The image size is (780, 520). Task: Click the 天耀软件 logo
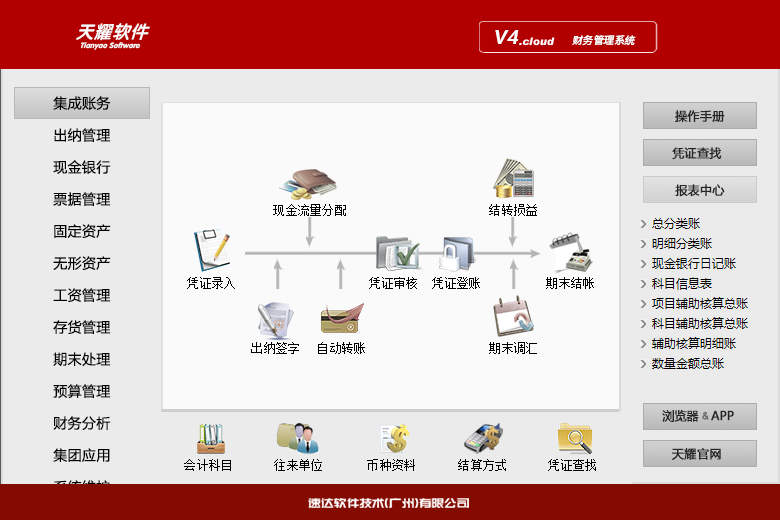(112, 36)
